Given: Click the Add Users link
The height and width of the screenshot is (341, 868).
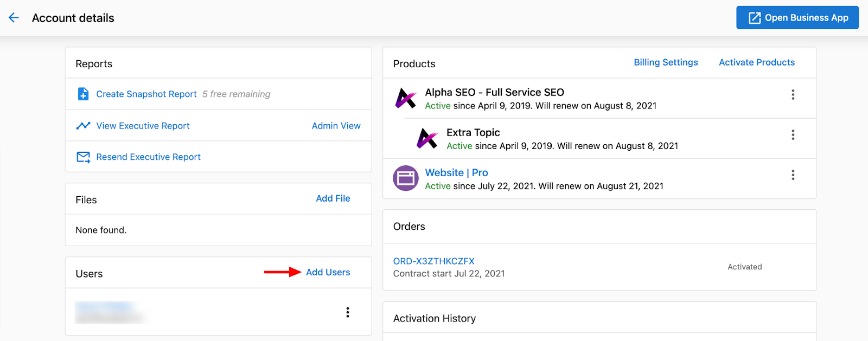Looking at the screenshot, I should pyautogui.click(x=328, y=272).
